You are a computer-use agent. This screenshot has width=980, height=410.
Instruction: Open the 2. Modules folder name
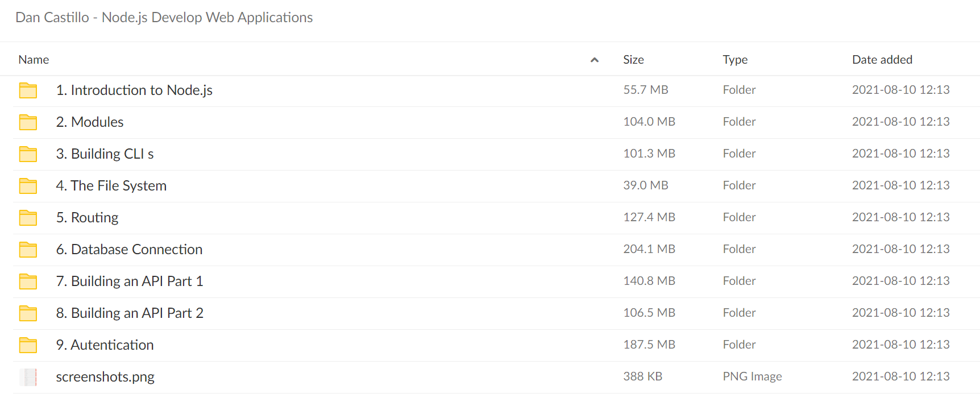(90, 122)
